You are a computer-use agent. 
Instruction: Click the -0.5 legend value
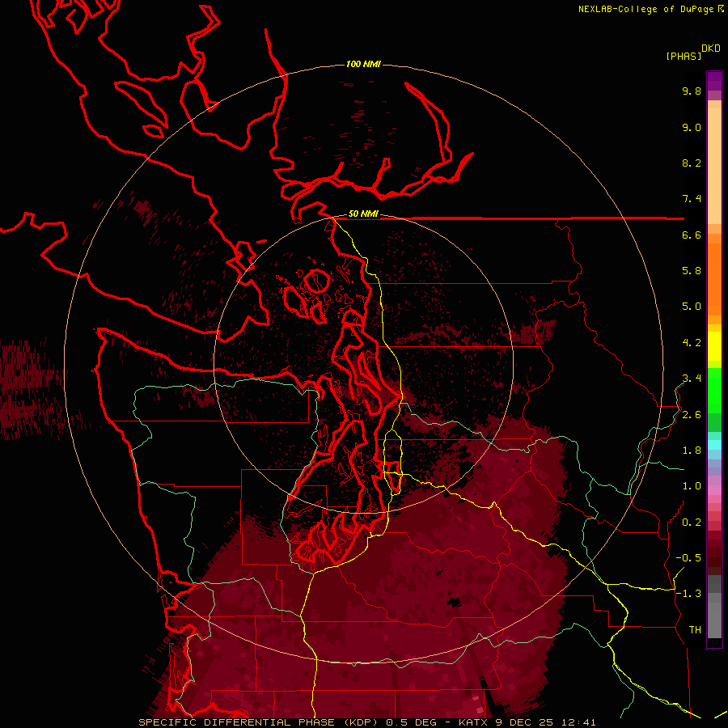[x=688, y=558]
